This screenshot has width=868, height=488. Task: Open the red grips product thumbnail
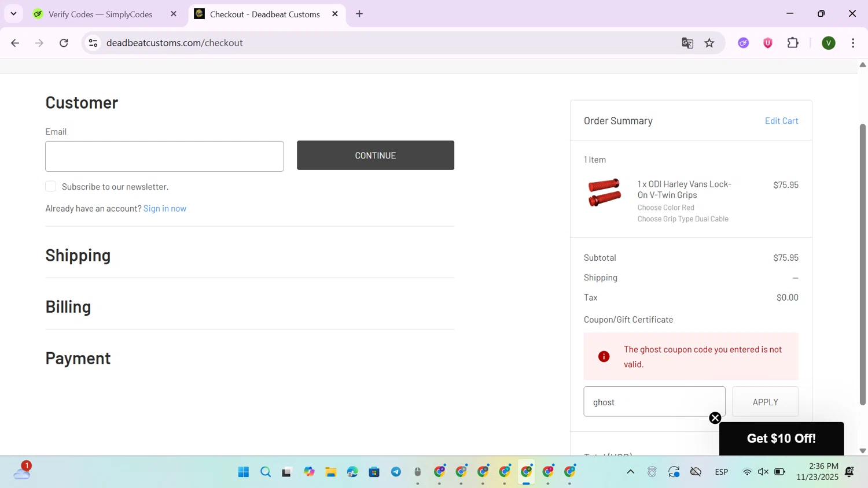(605, 193)
